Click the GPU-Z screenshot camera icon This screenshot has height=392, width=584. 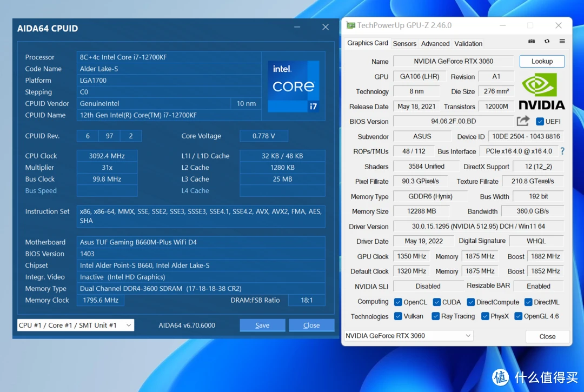coord(532,41)
